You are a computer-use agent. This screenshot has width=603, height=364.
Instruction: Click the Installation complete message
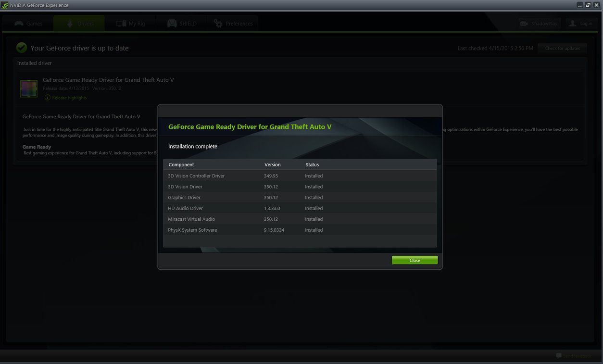tap(193, 146)
